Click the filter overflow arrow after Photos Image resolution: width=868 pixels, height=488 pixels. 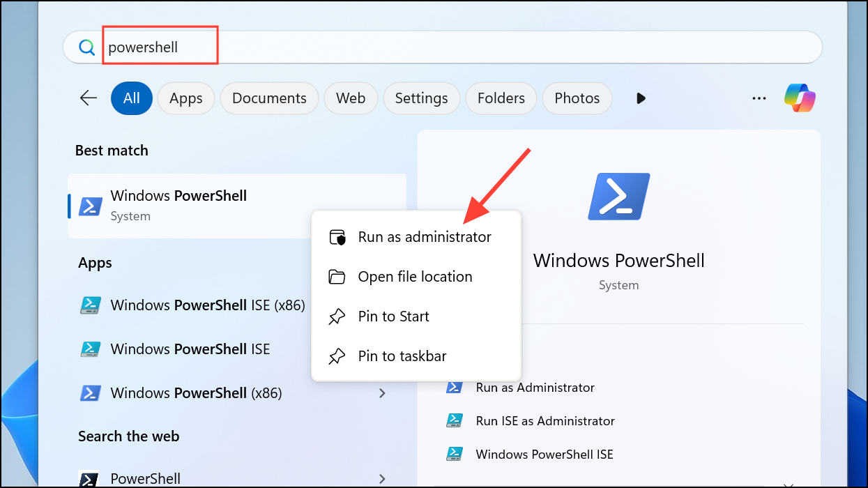[x=640, y=98]
